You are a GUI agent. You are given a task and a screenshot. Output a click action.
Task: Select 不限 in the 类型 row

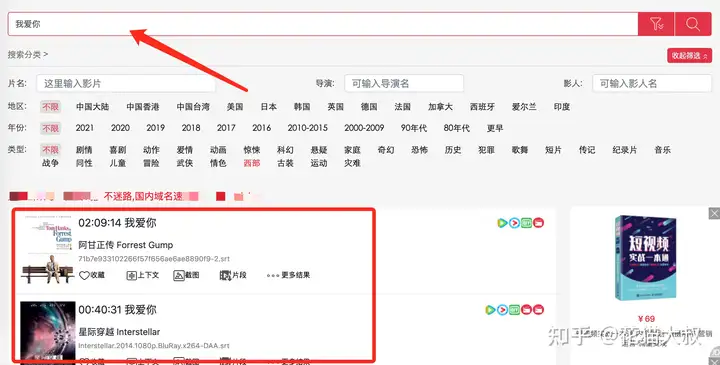pos(51,150)
